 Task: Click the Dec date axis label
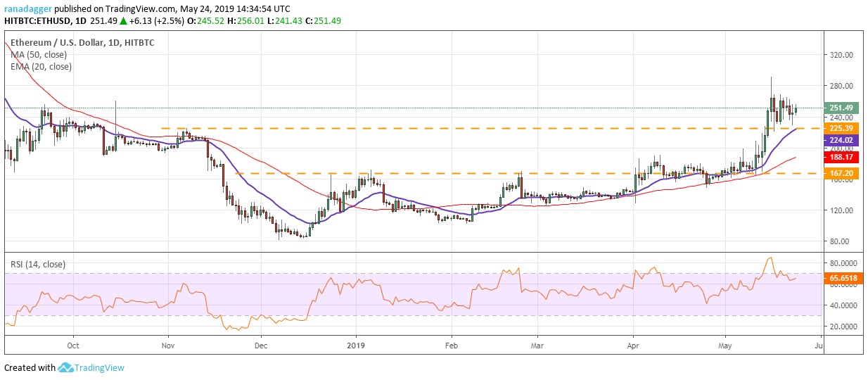pos(261,346)
